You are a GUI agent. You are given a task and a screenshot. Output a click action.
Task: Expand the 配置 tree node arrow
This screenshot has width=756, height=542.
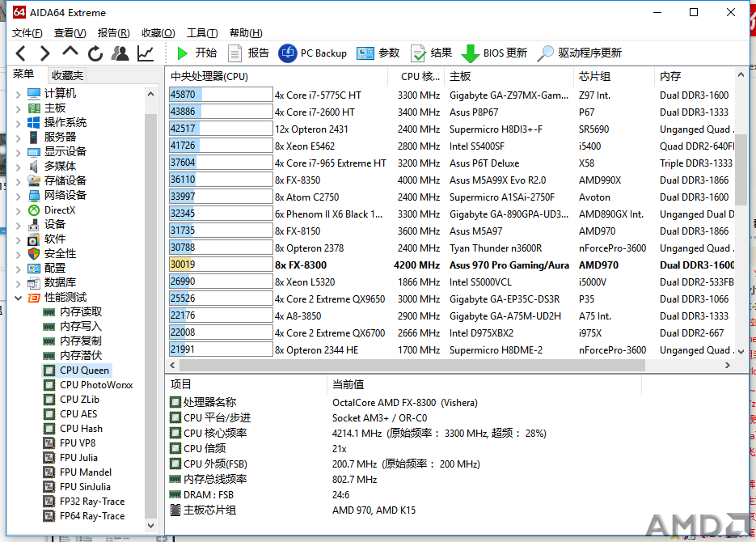[18, 269]
